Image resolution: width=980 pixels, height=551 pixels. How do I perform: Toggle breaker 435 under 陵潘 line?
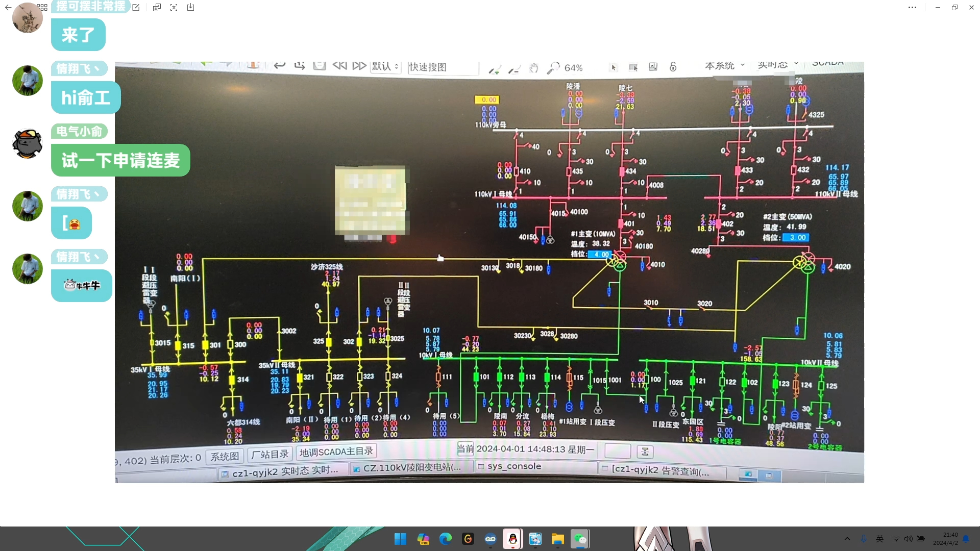[x=569, y=171]
